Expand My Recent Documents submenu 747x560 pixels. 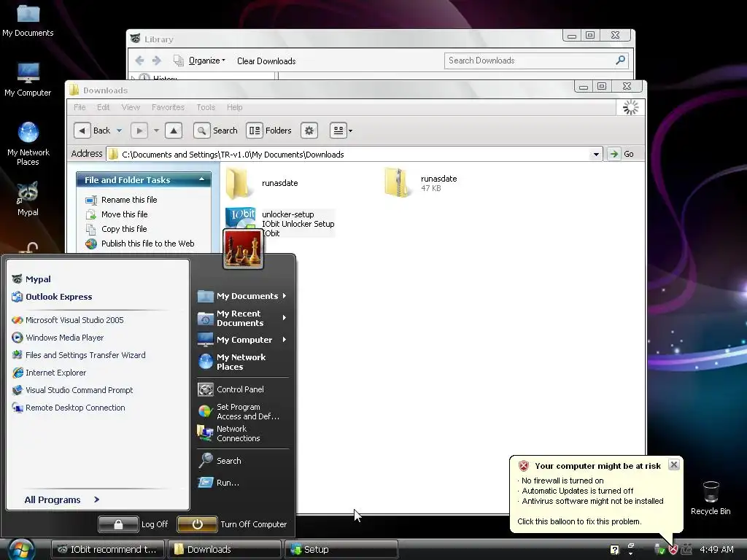[285, 318]
